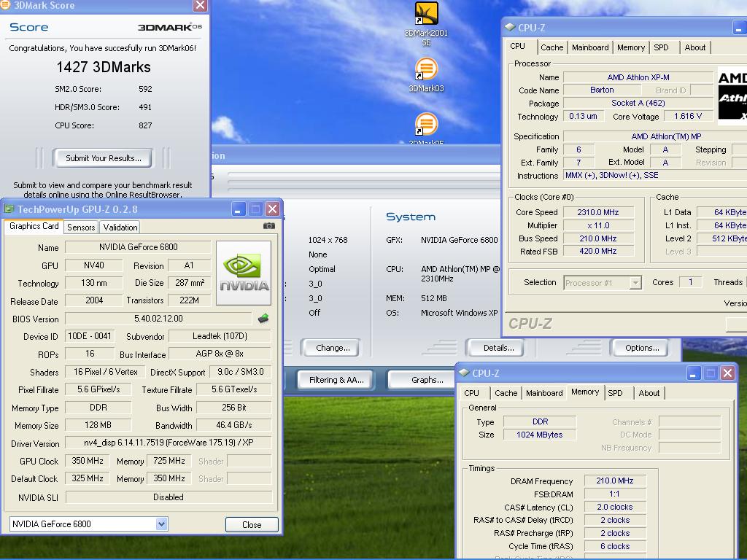
Task: Open Mainboard tab in upper CPU-Z window
Action: (x=590, y=47)
